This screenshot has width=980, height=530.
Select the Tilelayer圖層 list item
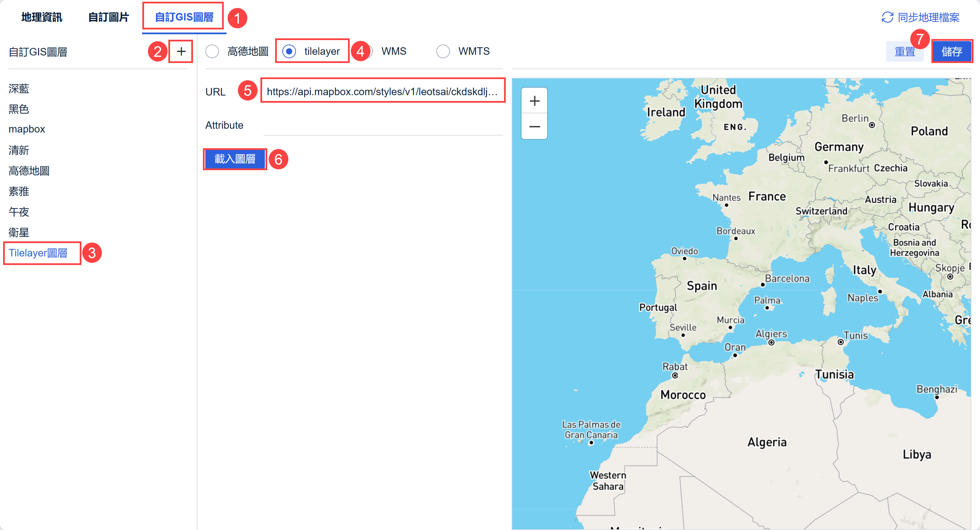[x=38, y=253]
